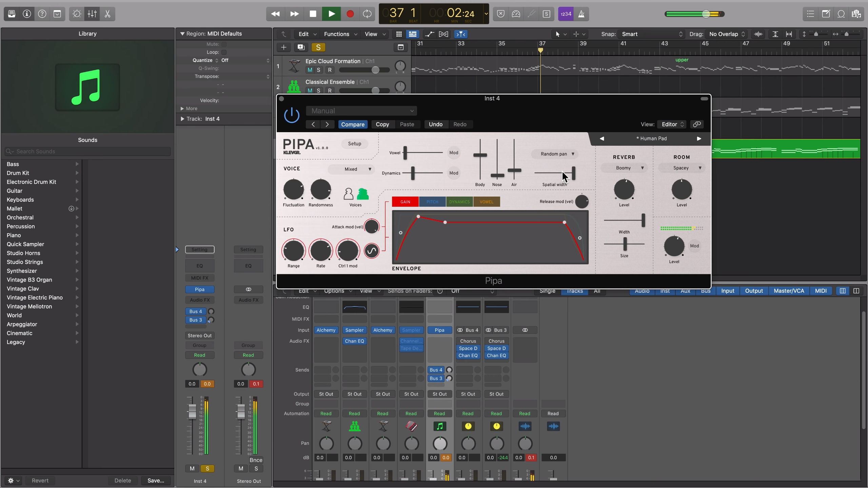Toggle the Count-in 1234 button
This screenshot has height=488, width=868.
566,14
